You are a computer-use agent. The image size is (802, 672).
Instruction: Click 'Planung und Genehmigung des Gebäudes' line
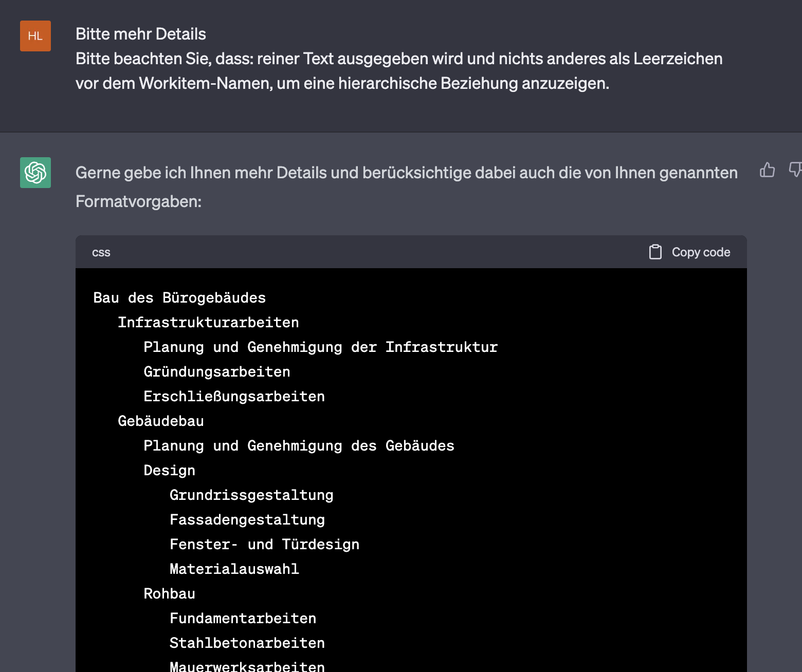pyautogui.click(x=299, y=446)
